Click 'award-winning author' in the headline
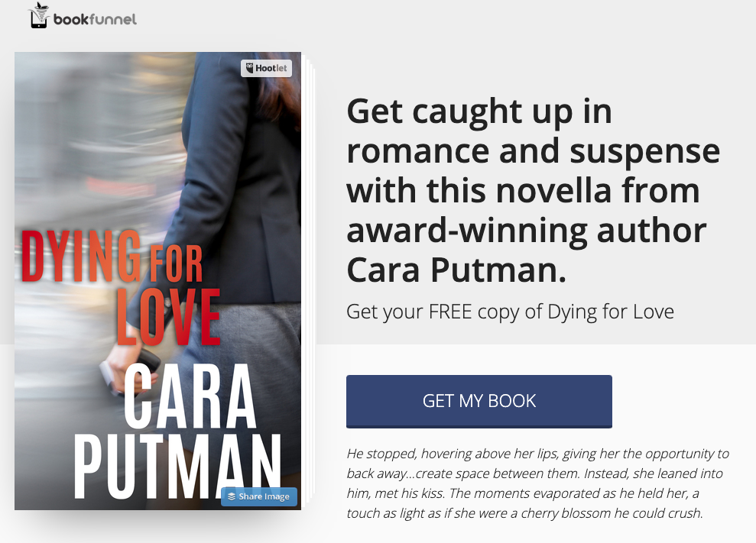Image resolution: width=756 pixels, height=543 pixels. coord(527,231)
